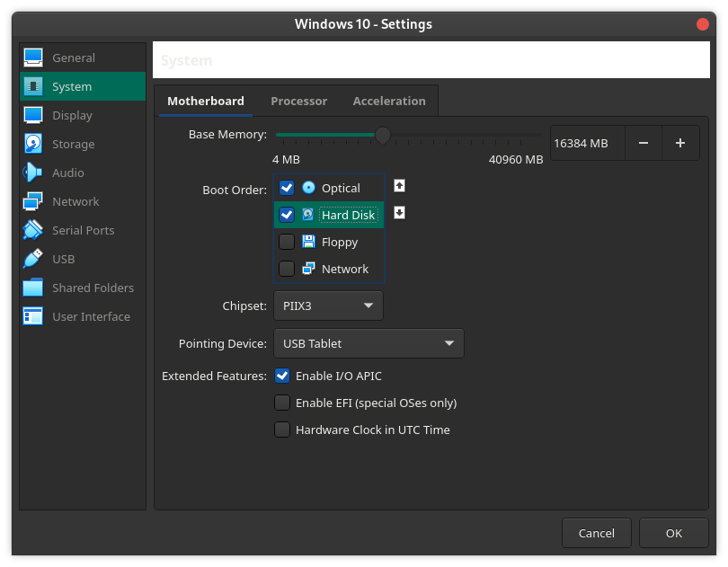Enable the Floppy boot checkbox
The image size is (728, 567).
point(287,242)
